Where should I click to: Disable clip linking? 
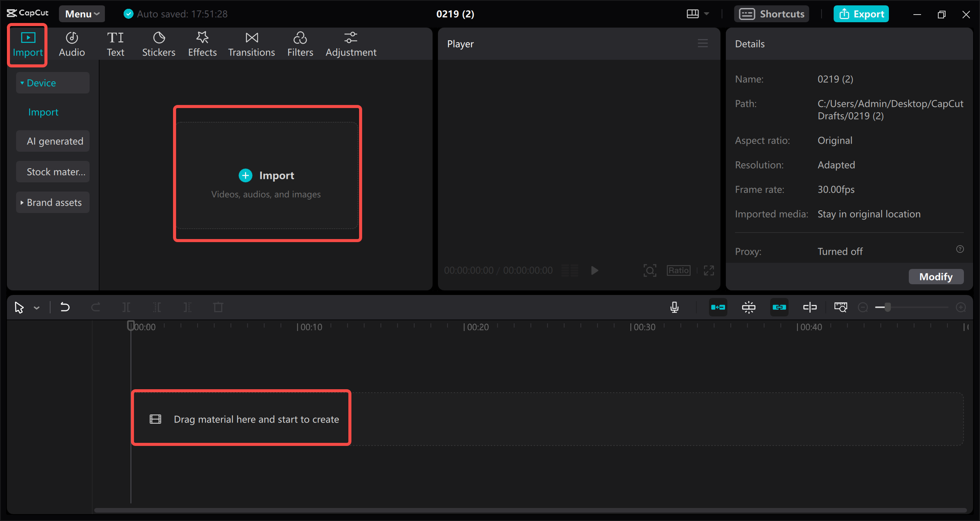tap(779, 307)
